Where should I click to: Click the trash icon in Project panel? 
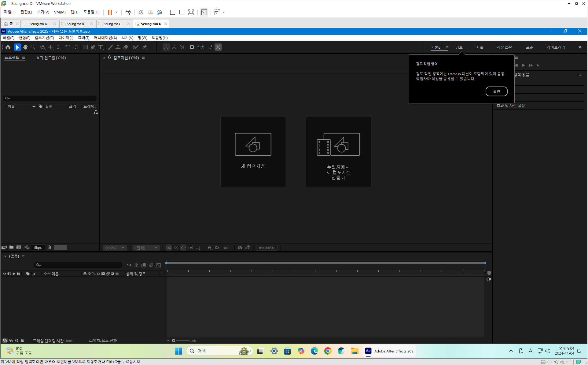(49, 247)
